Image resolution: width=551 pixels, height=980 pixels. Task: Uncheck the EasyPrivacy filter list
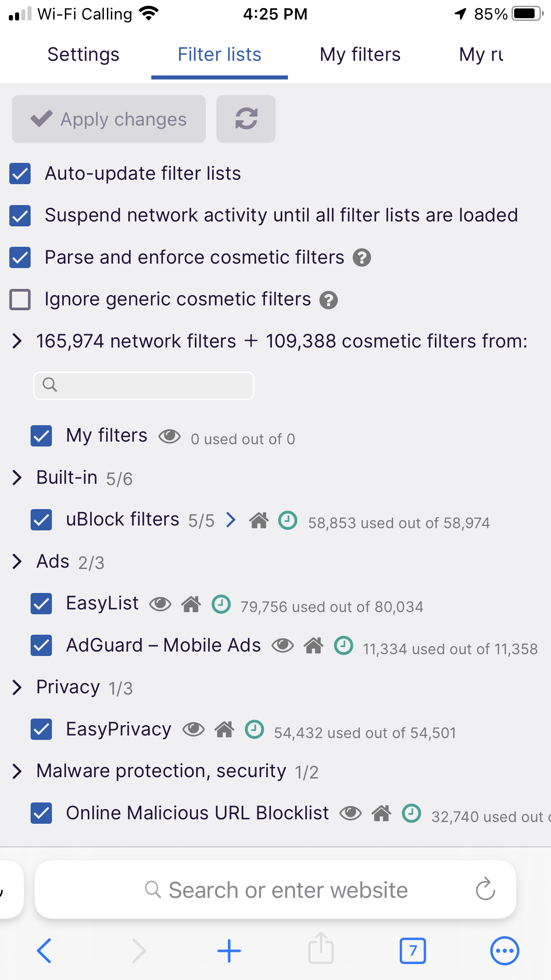[41, 730]
